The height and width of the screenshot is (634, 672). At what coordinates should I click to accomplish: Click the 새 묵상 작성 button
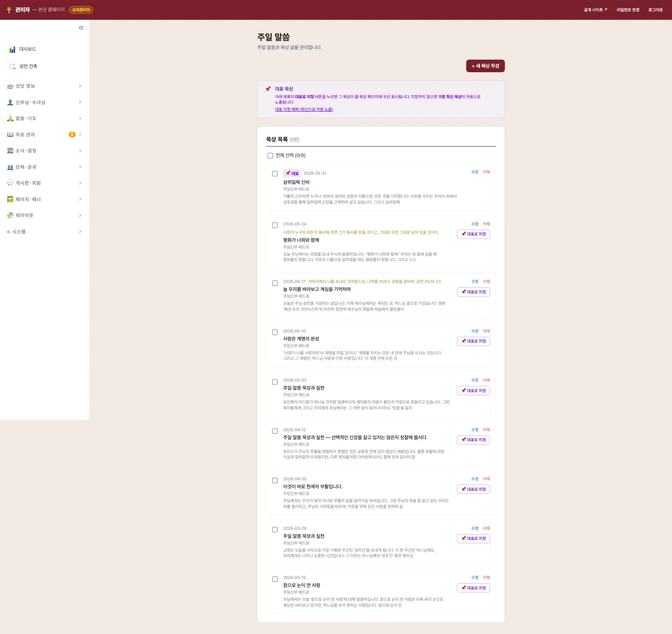(x=485, y=66)
